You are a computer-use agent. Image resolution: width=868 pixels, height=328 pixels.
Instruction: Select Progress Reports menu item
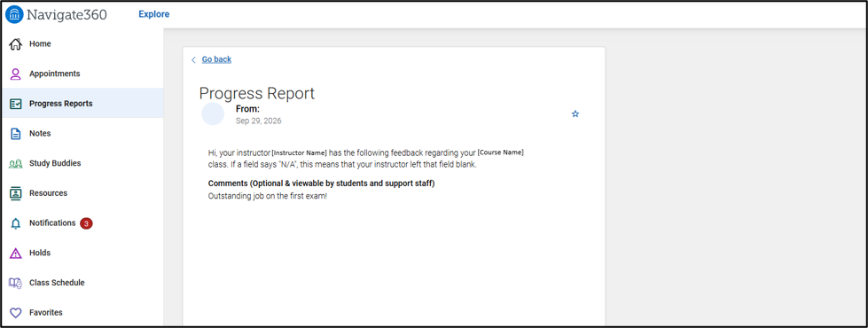coord(82,103)
